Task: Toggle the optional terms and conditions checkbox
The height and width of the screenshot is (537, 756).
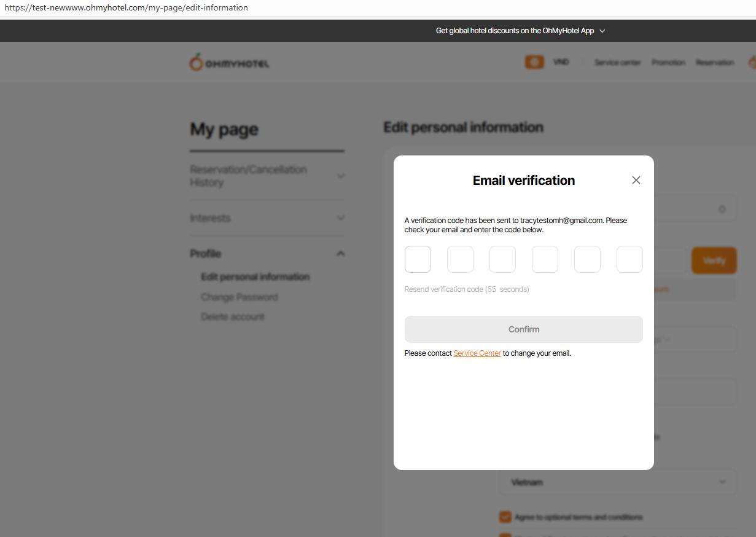Action: (505, 517)
